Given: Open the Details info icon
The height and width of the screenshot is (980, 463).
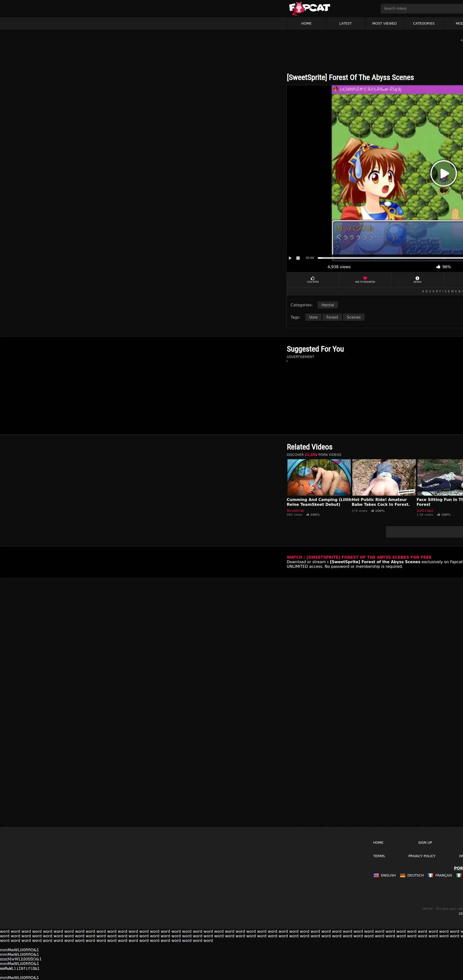Looking at the screenshot, I should [417, 278].
